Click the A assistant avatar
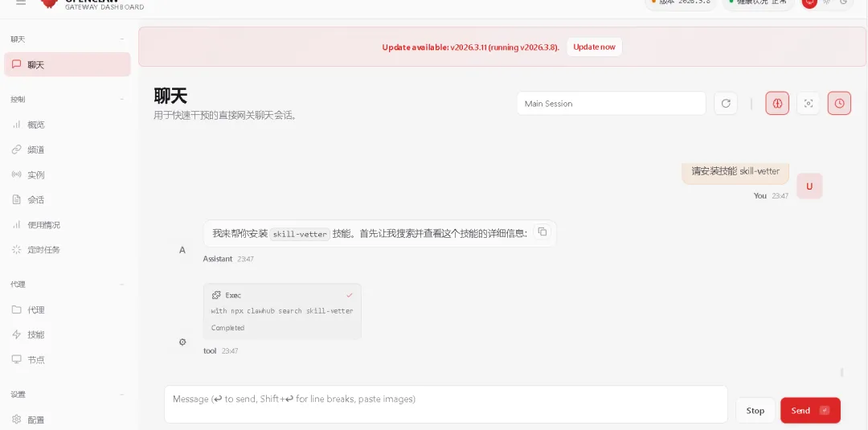The width and height of the screenshot is (868, 430). click(182, 250)
